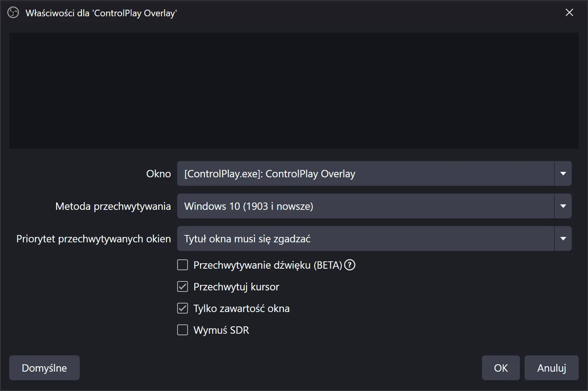This screenshot has height=391, width=588.
Task: Enable Przechwytywanie dźwięku (BETA) checkbox
Action: (x=183, y=265)
